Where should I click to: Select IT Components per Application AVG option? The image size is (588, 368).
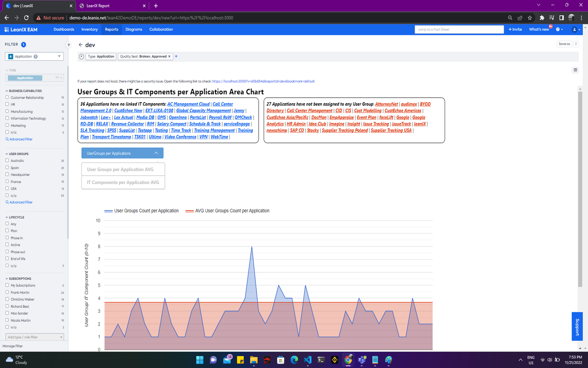tap(123, 182)
